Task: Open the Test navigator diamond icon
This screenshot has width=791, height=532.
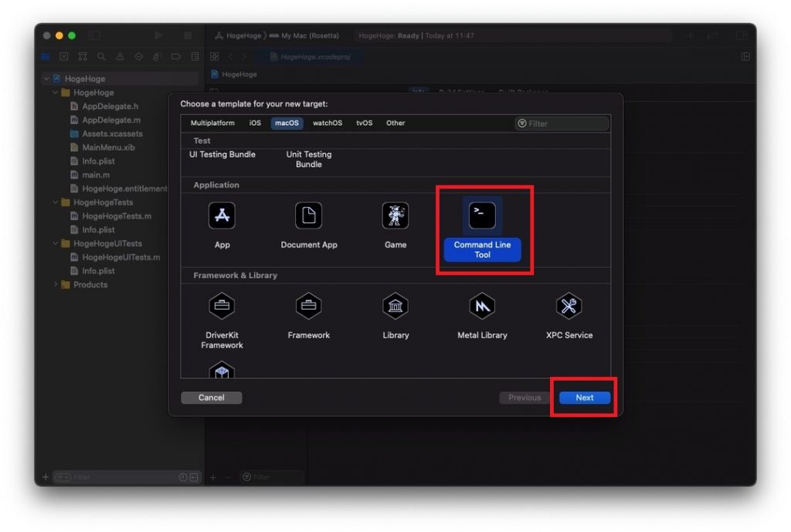Action: [x=139, y=56]
